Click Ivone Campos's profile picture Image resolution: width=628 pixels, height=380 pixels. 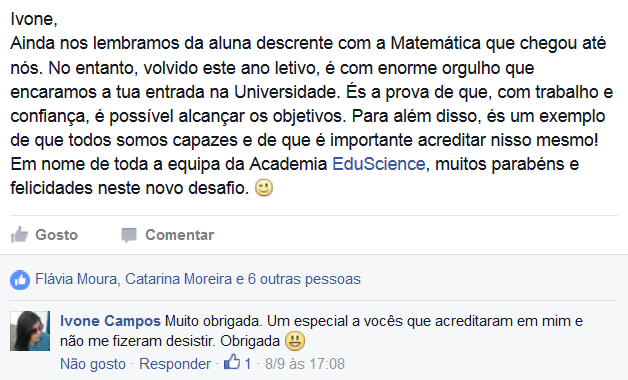coord(30,331)
